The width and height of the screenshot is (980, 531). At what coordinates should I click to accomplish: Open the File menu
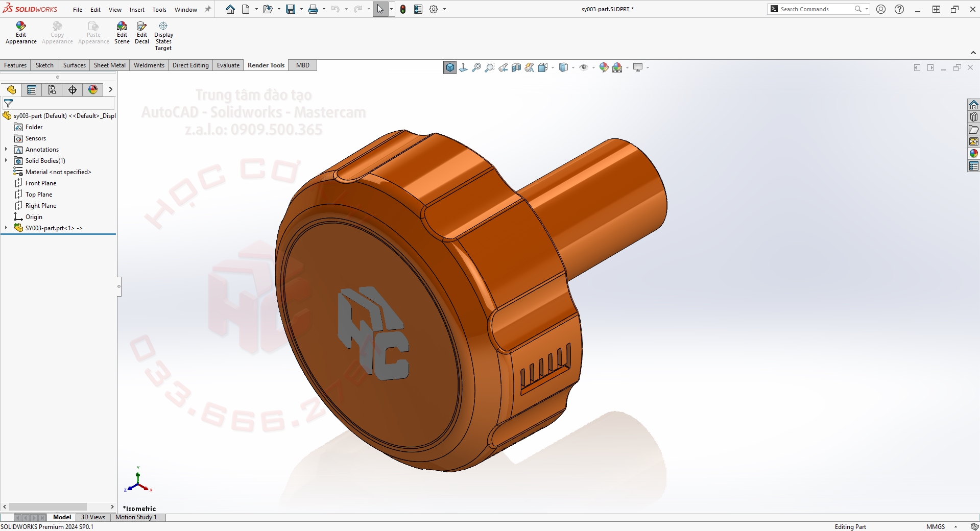click(x=78, y=10)
